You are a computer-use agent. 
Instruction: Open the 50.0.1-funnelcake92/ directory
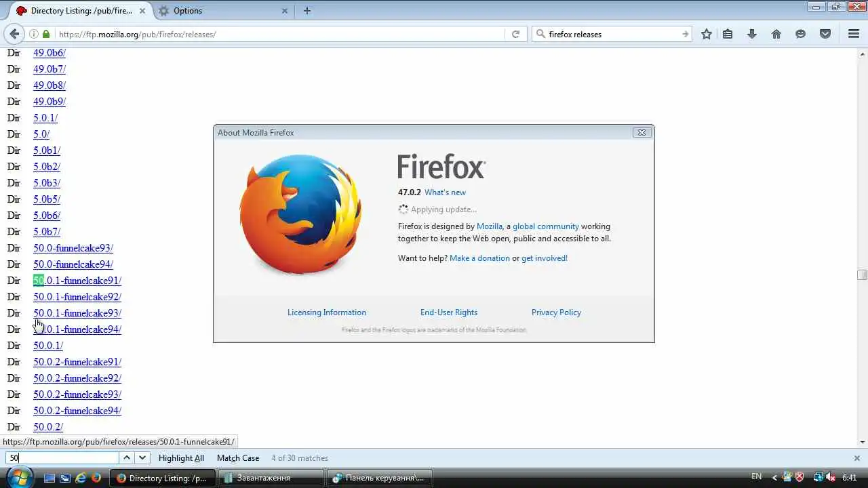click(77, 297)
